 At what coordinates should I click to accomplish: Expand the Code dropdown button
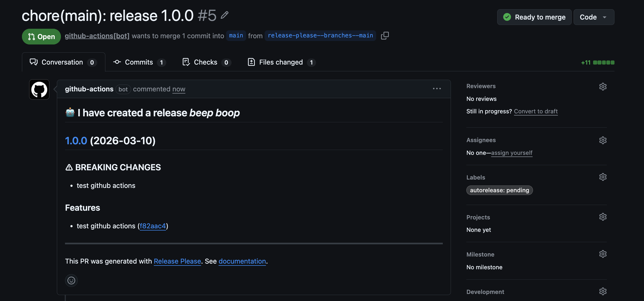594,17
